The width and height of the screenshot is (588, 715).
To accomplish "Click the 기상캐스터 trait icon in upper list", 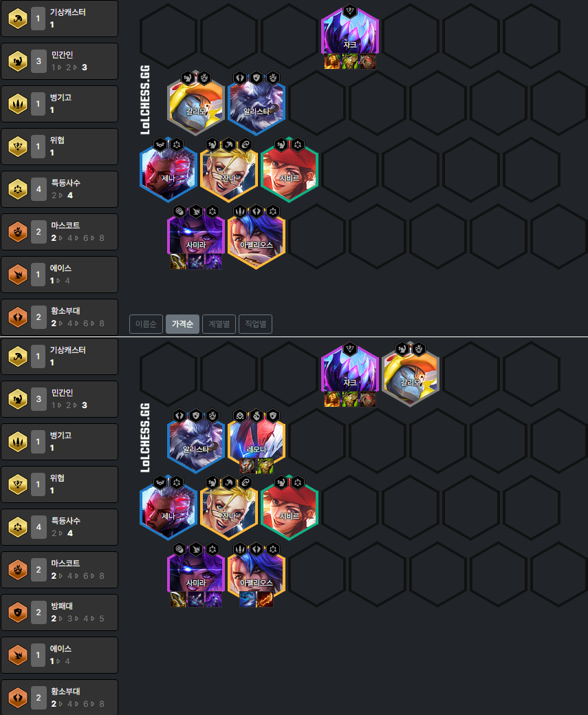I will (x=17, y=19).
